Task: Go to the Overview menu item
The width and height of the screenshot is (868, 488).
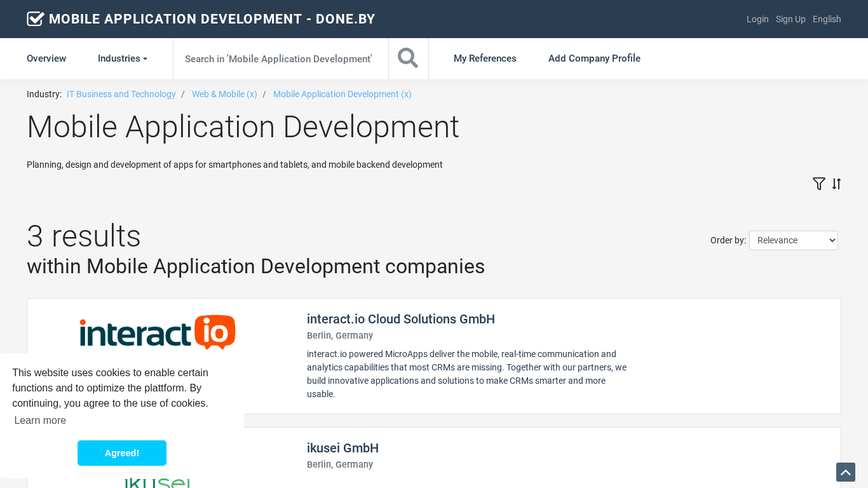Action: coord(46,58)
